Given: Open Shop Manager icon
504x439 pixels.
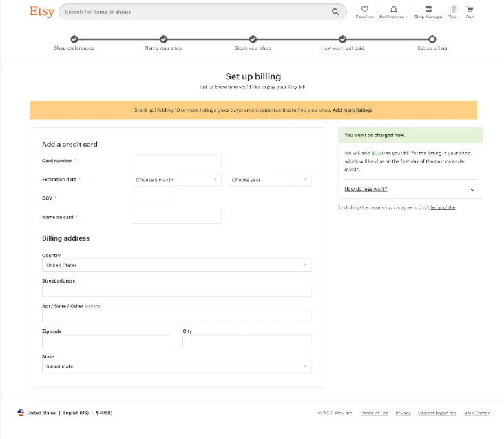Looking at the screenshot, I should 428,10.
